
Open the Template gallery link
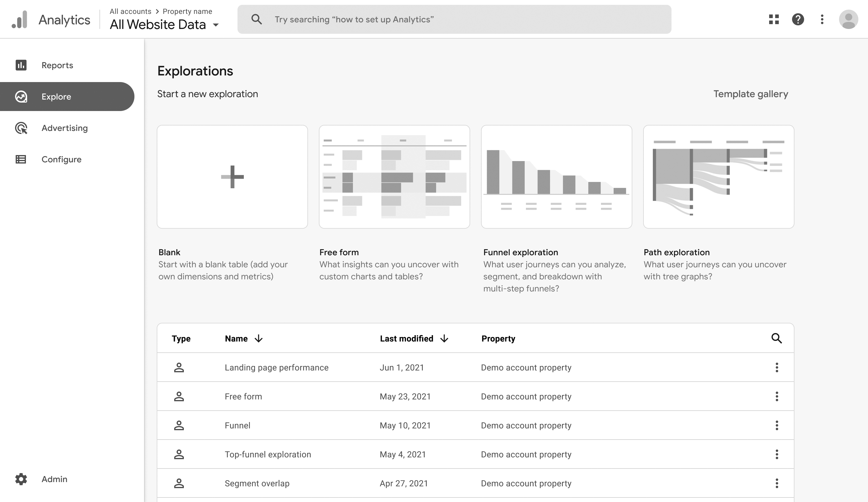point(750,94)
